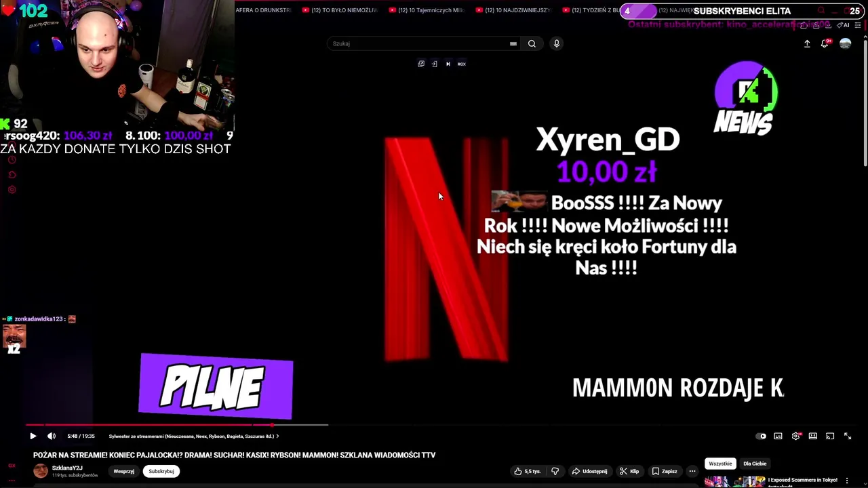
Task: Click the Udostępnij share button
Action: pos(589,471)
